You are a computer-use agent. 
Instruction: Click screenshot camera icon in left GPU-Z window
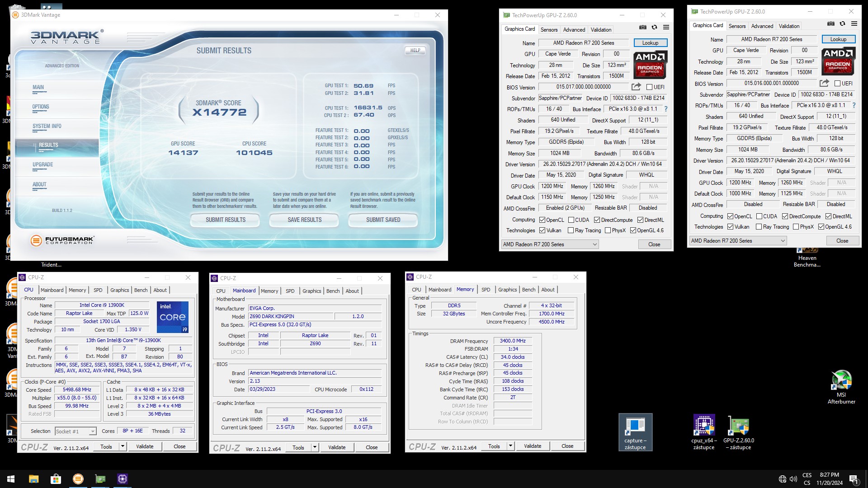click(642, 28)
